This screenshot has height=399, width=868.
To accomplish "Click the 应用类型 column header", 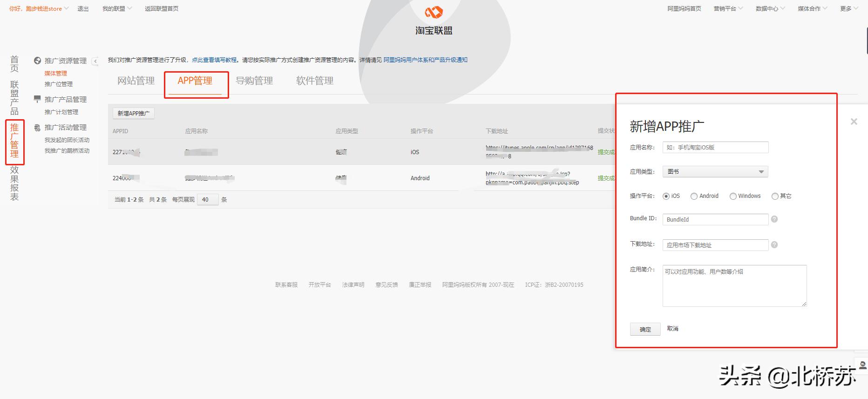I will (x=347, y=131).
